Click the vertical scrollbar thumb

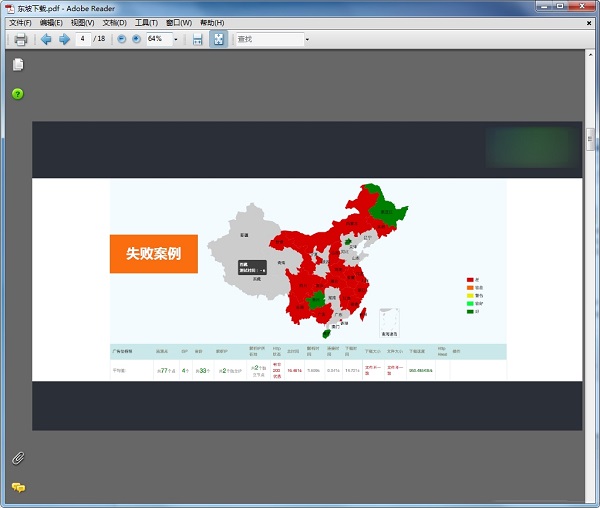(590, 140)
